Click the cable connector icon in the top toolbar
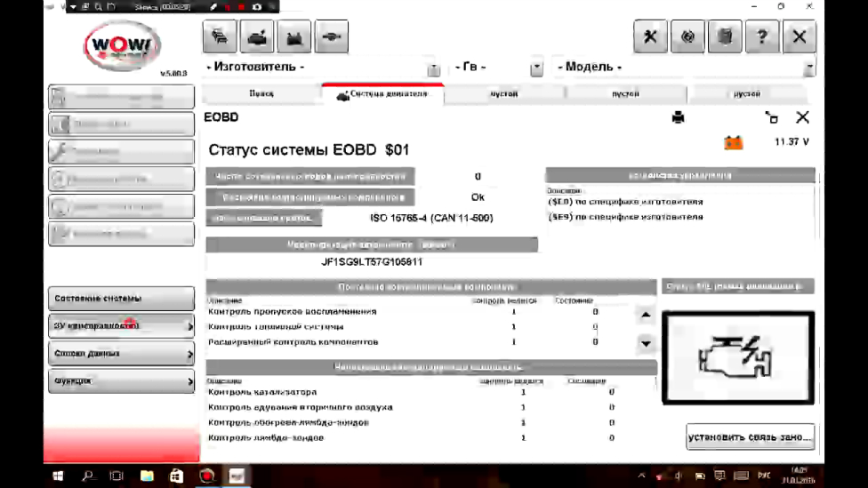The width and height of the screenshot is (868, 488). click(332, 36)
